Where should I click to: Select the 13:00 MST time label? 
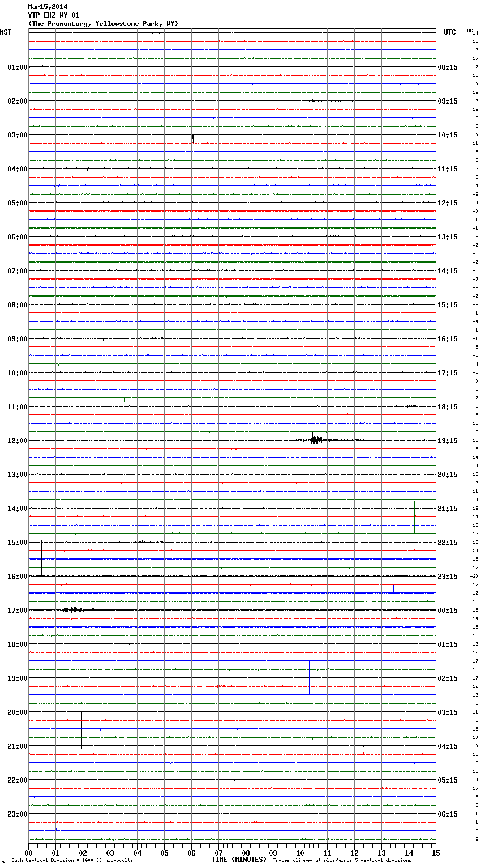pos(17,475)
